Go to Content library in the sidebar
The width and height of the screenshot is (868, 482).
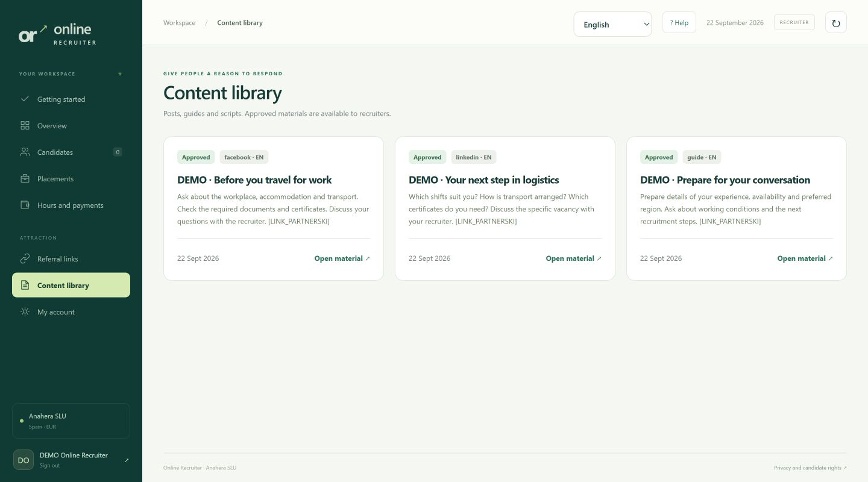tap(71, 285)
